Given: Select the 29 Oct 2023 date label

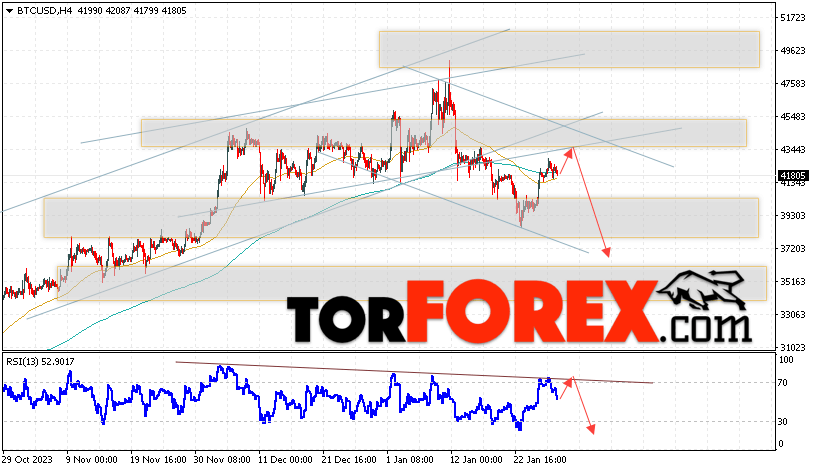Looking at the screenshot, I should point(27,460).
